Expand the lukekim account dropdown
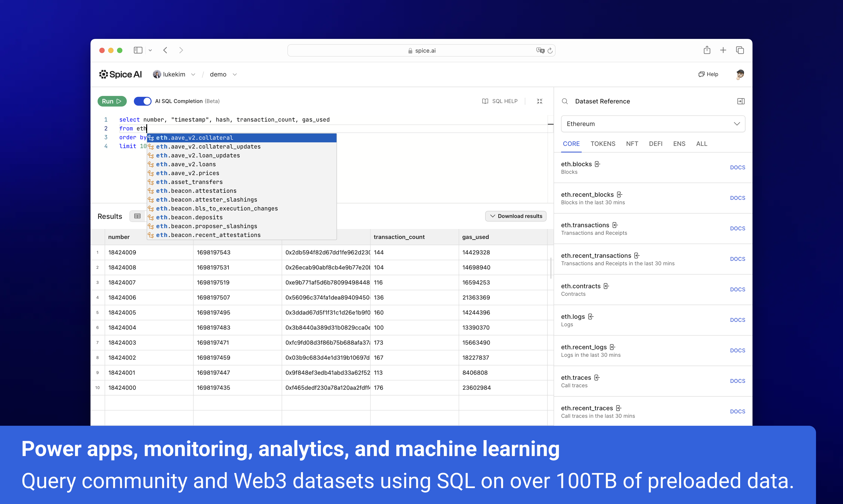The image size is (843, 504). coord(193,74)
